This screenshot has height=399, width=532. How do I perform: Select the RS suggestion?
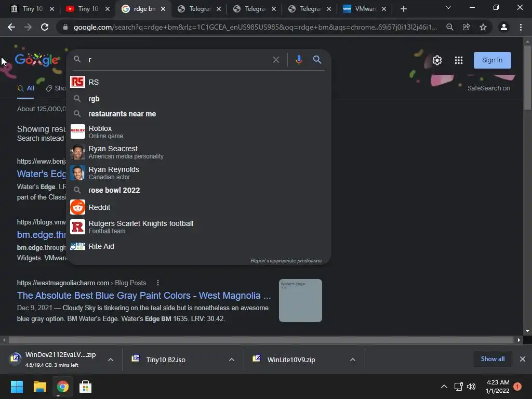[199, 82]
